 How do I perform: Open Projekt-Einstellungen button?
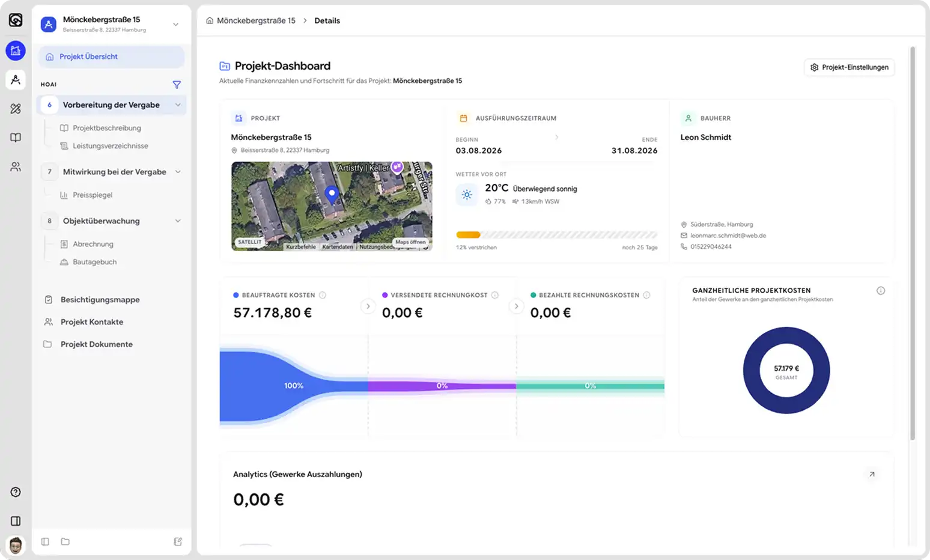849,67
